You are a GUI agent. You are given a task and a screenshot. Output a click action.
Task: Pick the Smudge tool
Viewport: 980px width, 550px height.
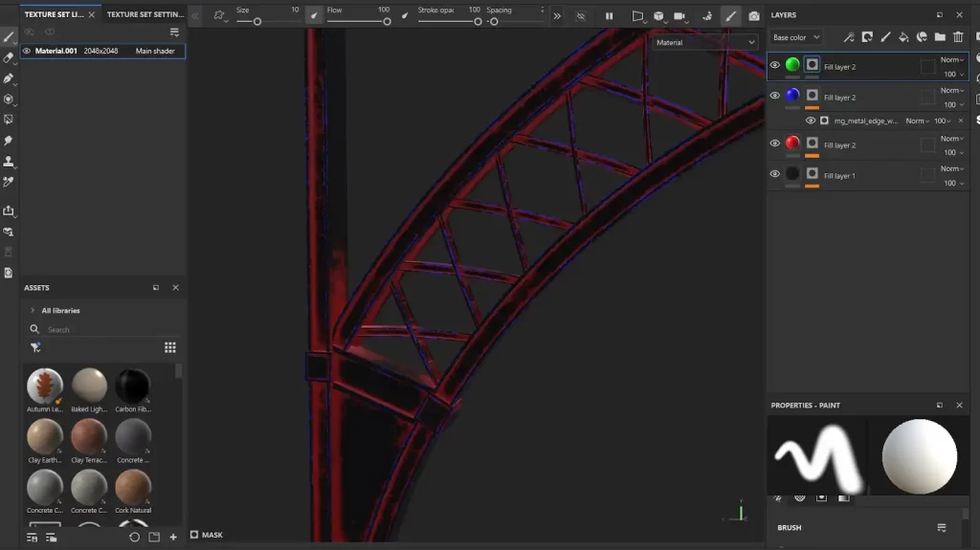click(9, 141)
